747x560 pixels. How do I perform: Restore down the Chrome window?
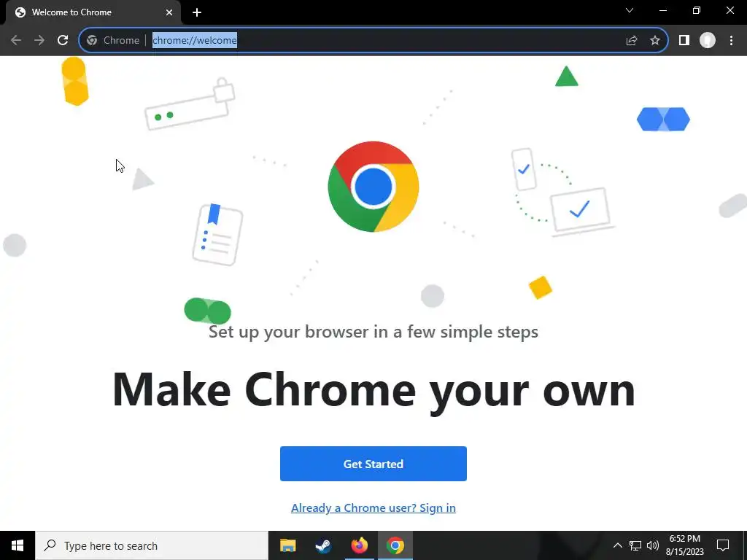point(697,10)
